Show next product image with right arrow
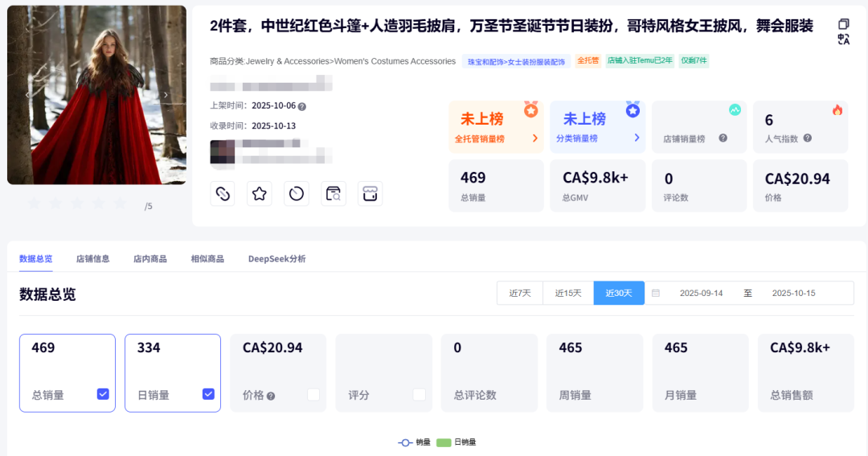This screenshot has width=868, height=456. 166,95
